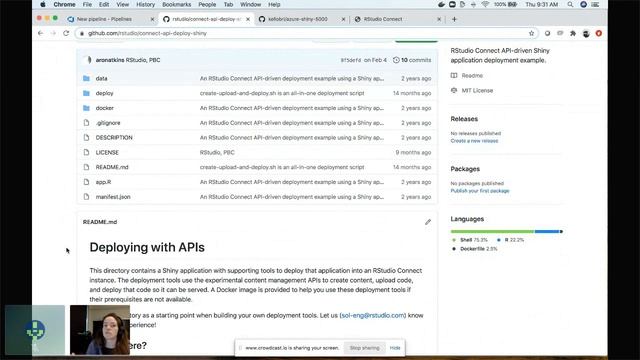Click Create a new release

click(474, 141)
